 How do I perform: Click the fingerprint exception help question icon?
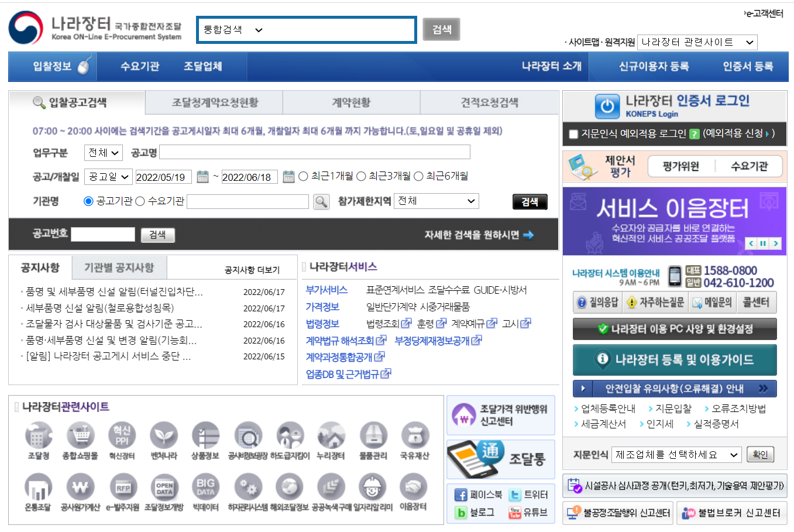695,134
